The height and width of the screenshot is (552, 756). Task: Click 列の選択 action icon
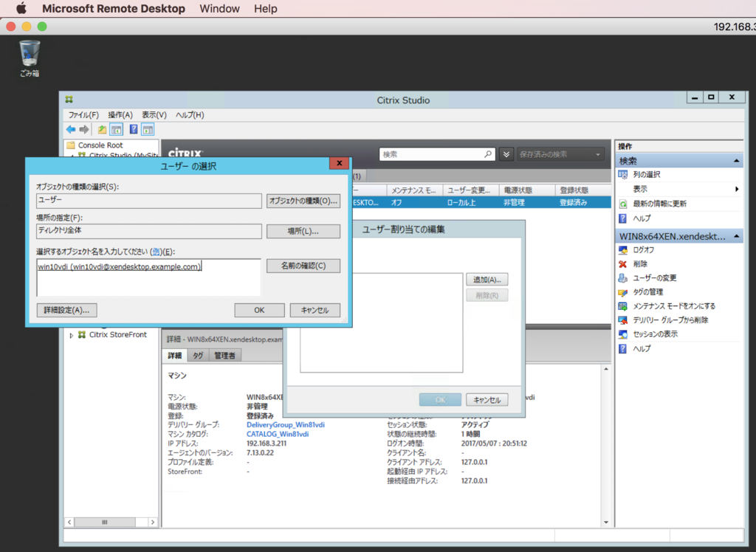(x=623, y=174)
